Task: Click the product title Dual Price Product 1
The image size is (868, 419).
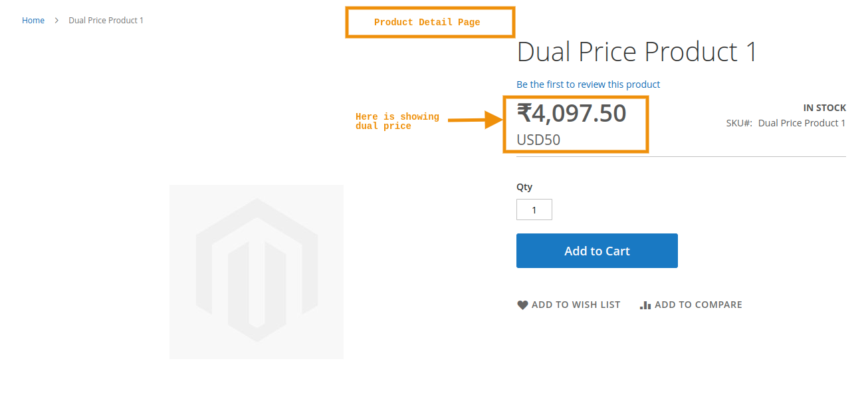Action: (x=636, y=51)
